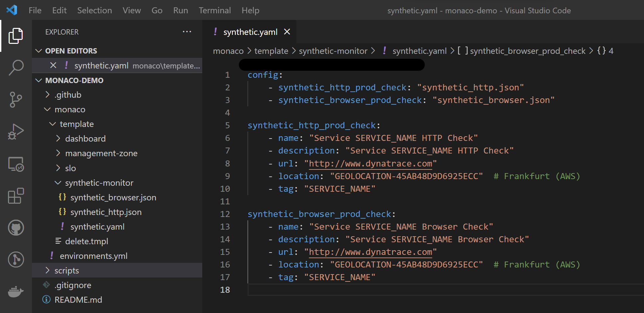Screen dimensions: 644x313
Task: Open the Extensions view
Action: [16, 196]
